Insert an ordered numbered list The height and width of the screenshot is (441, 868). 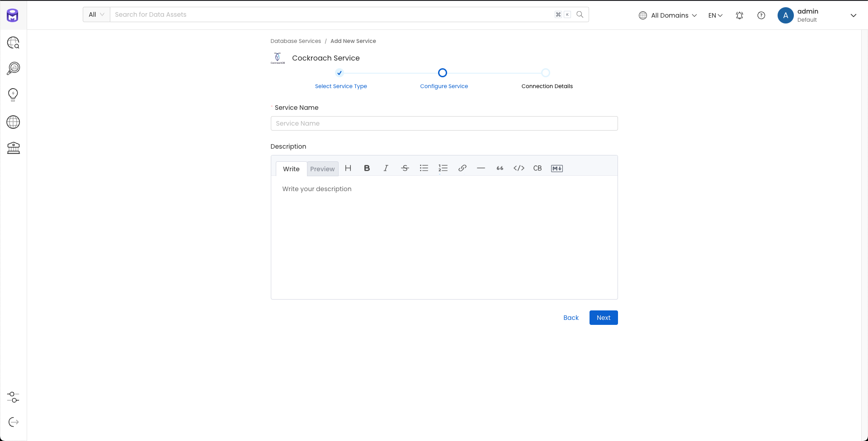[443, 168]
